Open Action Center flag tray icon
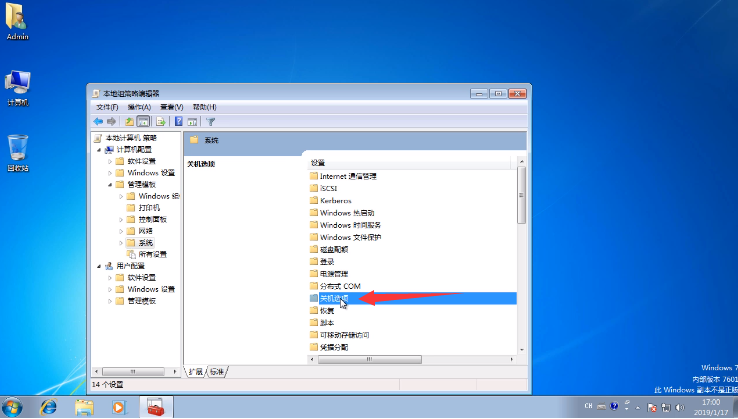 652,407
